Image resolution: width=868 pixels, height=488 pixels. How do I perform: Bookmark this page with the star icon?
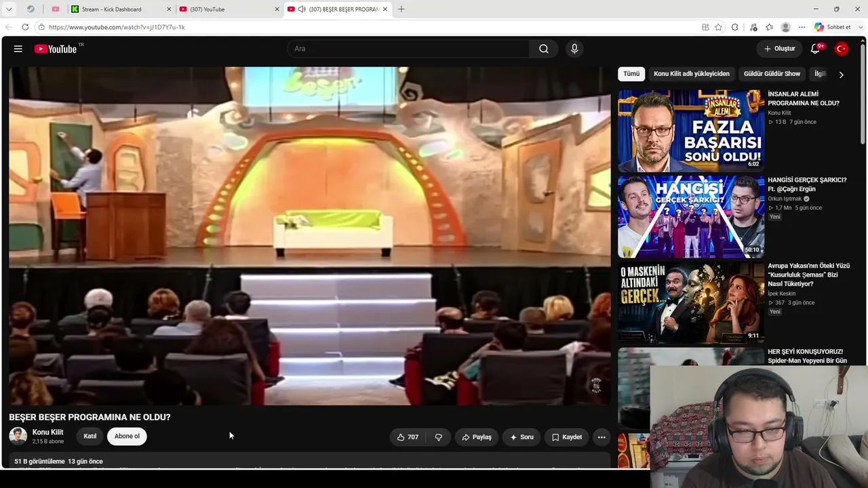719,27
